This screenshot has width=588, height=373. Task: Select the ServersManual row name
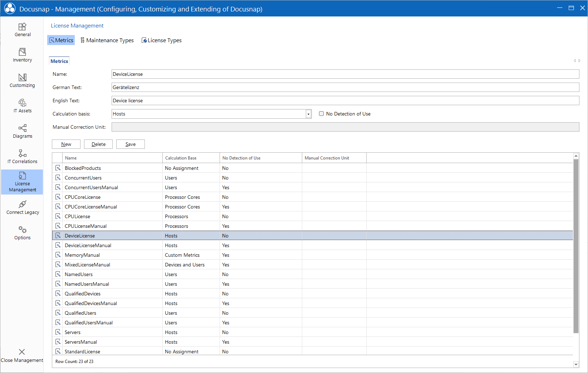point(81,342)
